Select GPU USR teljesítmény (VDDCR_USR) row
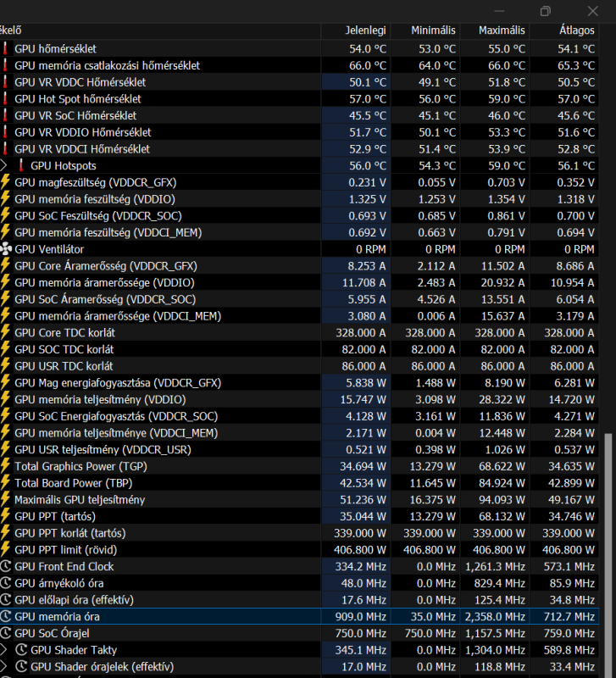This screenshot has width=616, height=678. tap(299, 450)
